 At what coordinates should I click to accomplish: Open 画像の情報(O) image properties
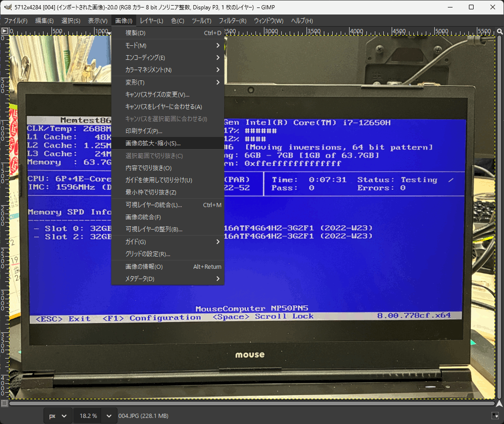144,266
